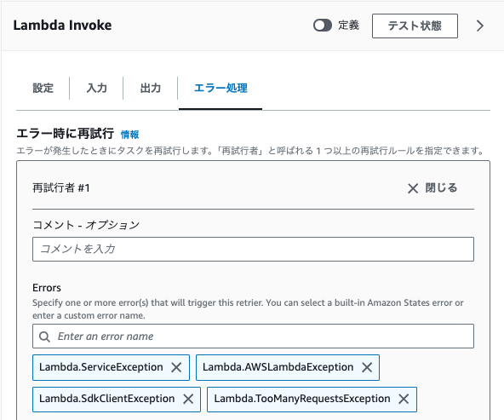Toggle the 定義 definition switch
Screen dimensions: 504x420
[323, 26]
